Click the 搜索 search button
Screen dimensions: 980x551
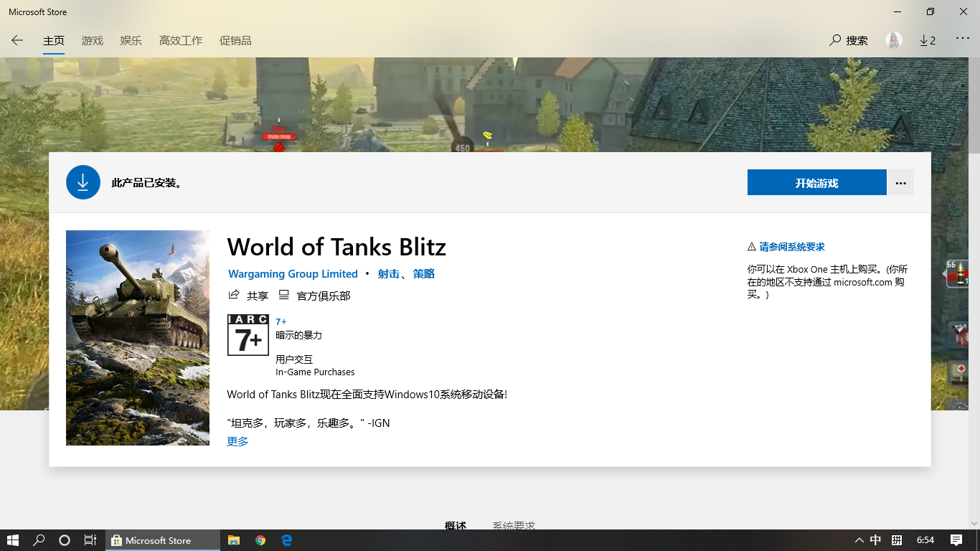[849, 40]
